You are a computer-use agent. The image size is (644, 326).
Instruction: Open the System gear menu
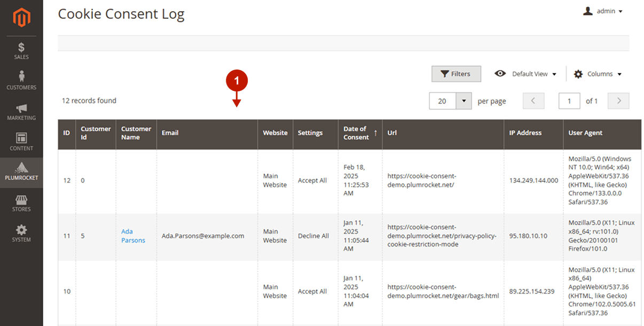pyautogui.click(x=21, y=234)
